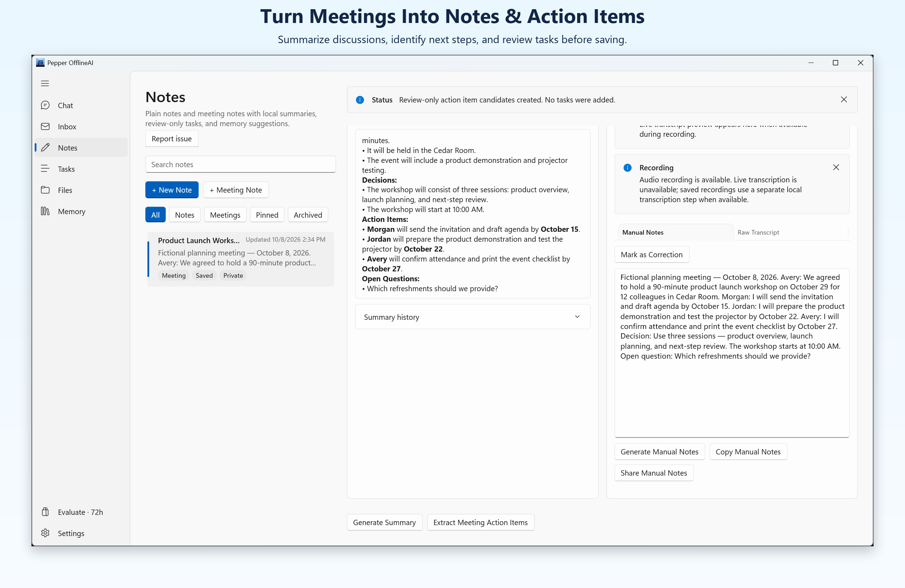Viewport: 905px width, 588px height.
Task: Open the Tasks section
Action: click(81, 169)
